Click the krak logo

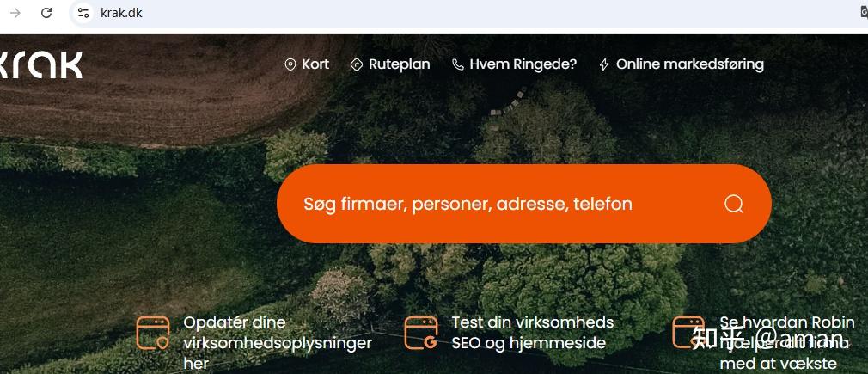41,64
